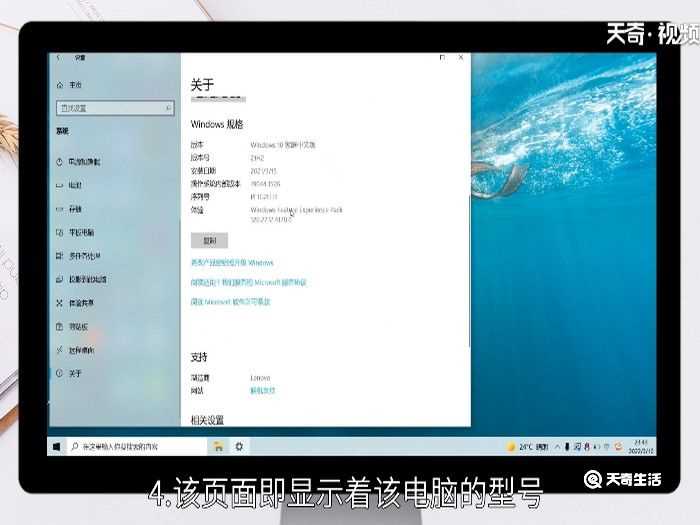Select the manufacturer value Lenovo
The height and width of the screenshot is (525, 700).
point(260,378)
